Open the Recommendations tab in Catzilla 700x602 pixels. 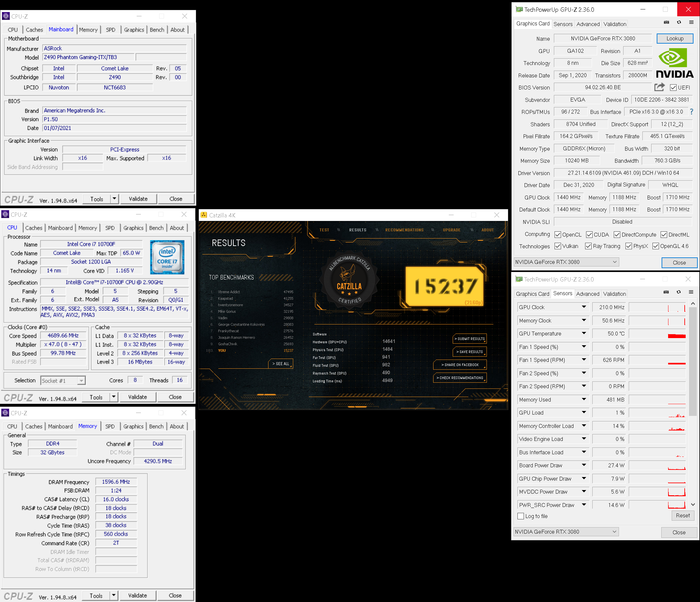(405, 230)
